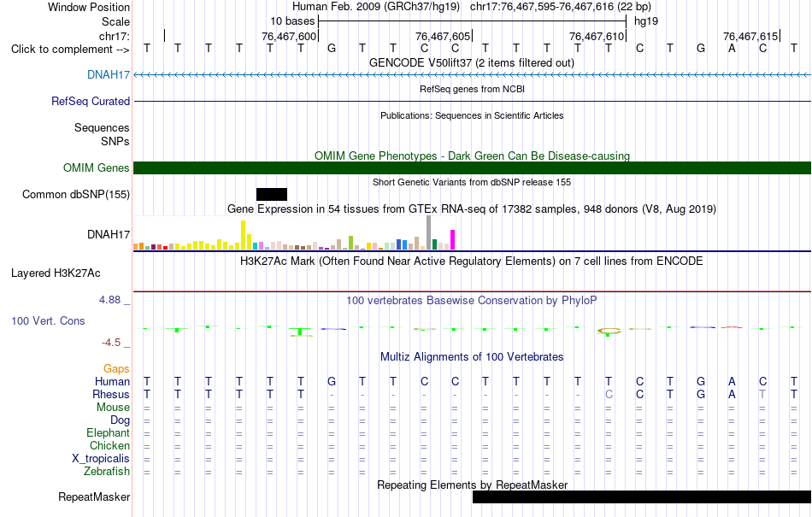This screenshot has width=812, height=517.
Task: Click 'Multiz Alignments of 100 Vertebrates' title
Action: (x=472, y=356)
